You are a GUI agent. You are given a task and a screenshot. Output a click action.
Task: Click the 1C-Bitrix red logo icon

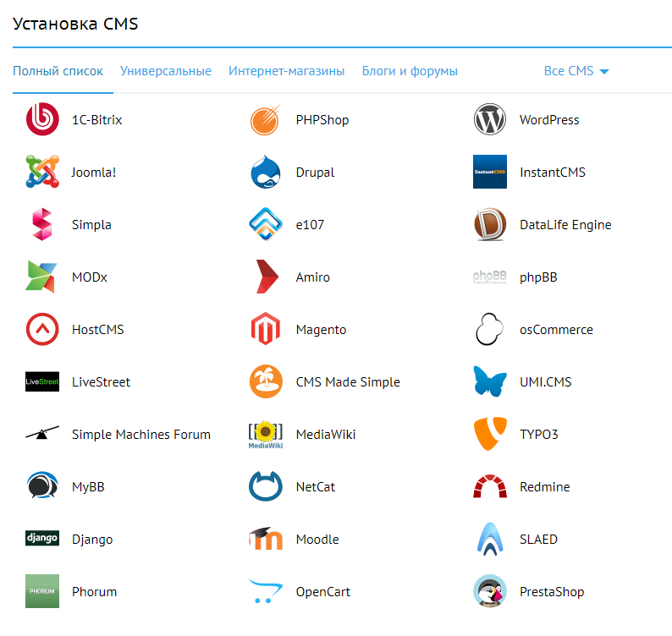click(42, 119)
